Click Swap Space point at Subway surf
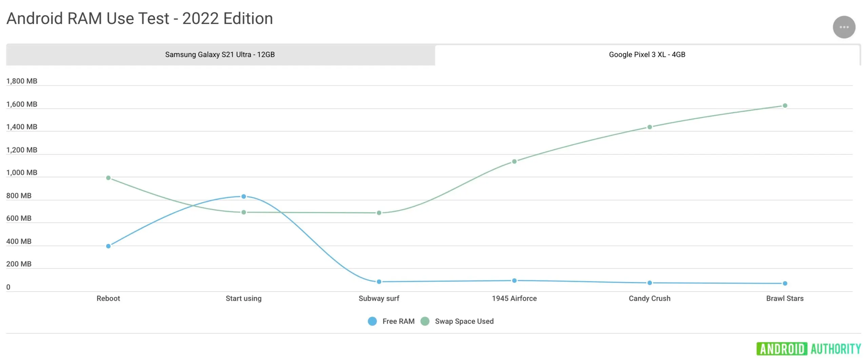This screenshot has height=363, width=868. tap(379, 213)
